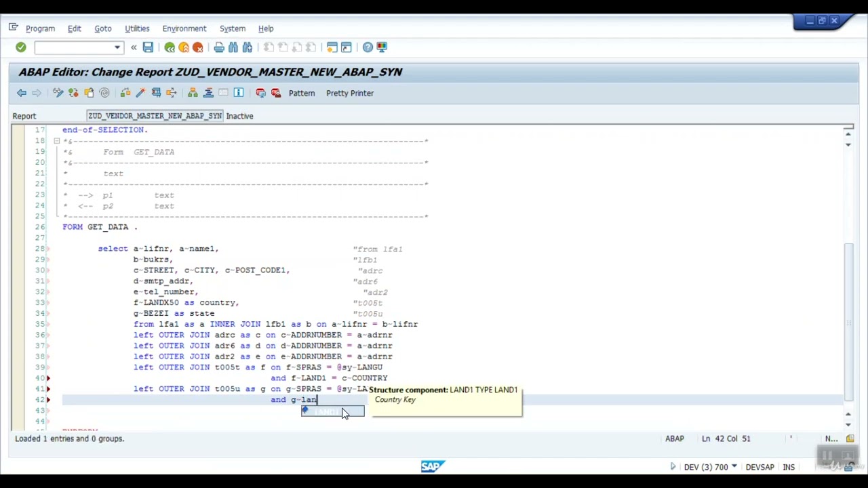Click the Display Navigation Window icon
The height and width of the screenshot is (488, 868).
point(208,93)
